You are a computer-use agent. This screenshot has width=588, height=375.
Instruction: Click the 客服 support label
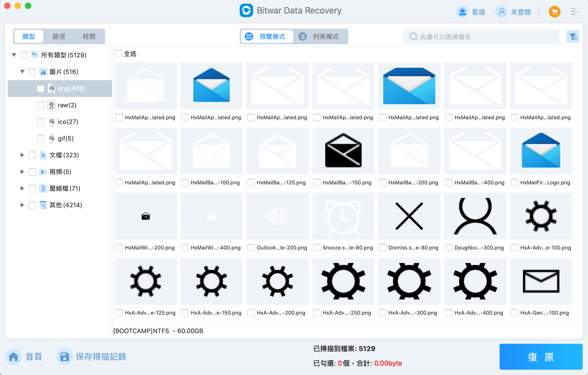pos(478,12)
